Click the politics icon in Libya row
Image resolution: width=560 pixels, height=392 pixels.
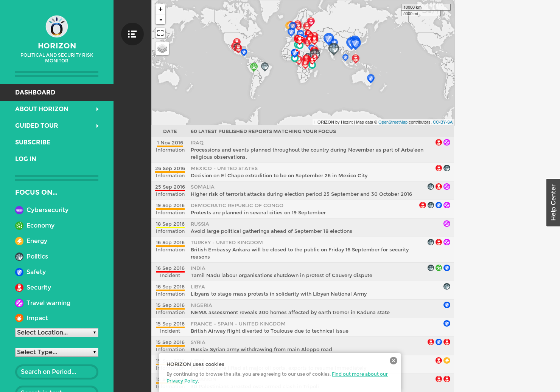pyautogui.click(x=447, y=287)
